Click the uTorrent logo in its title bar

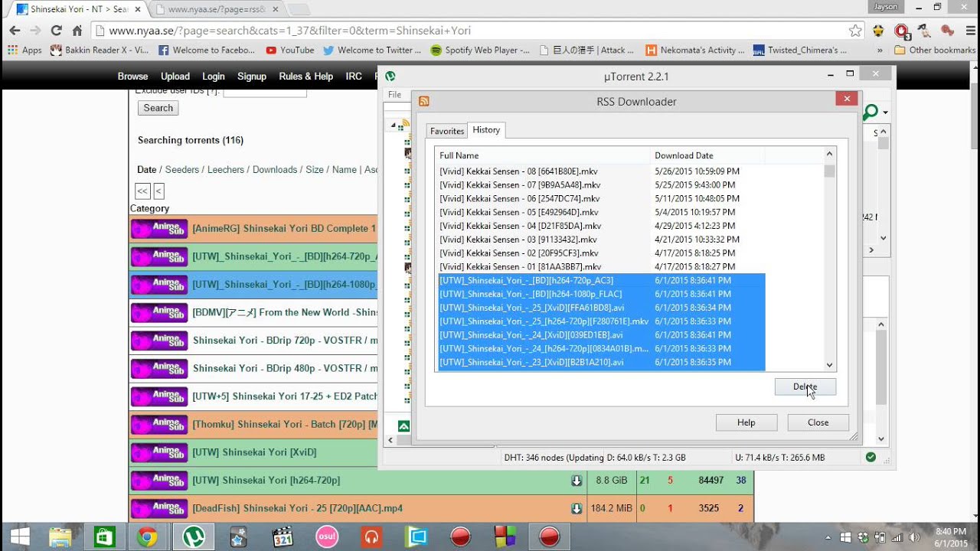coord(390,77)
